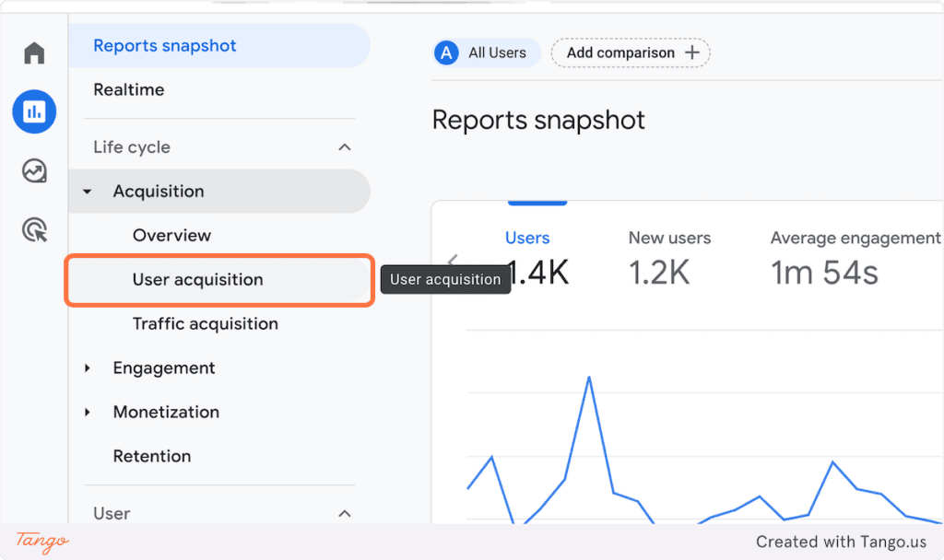944x560 pixels.
Task: Select the Traffic acquisition item
Action: (x=206, y=323)
